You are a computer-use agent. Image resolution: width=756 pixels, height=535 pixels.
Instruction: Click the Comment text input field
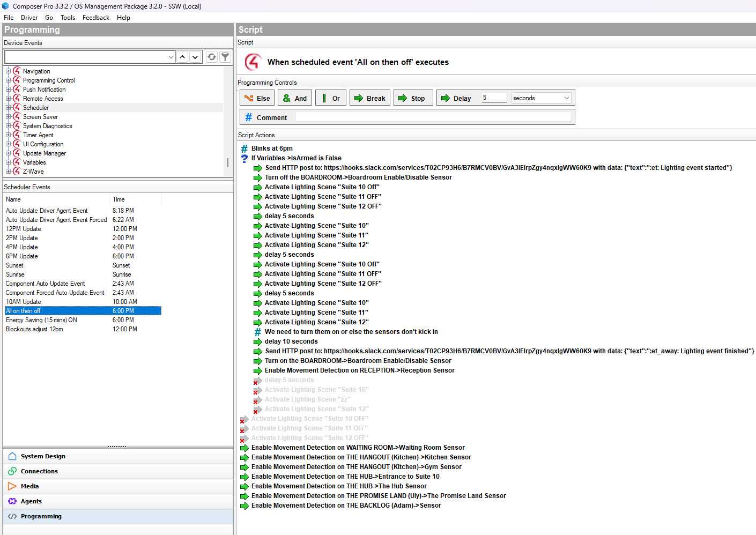click(433, 117)
